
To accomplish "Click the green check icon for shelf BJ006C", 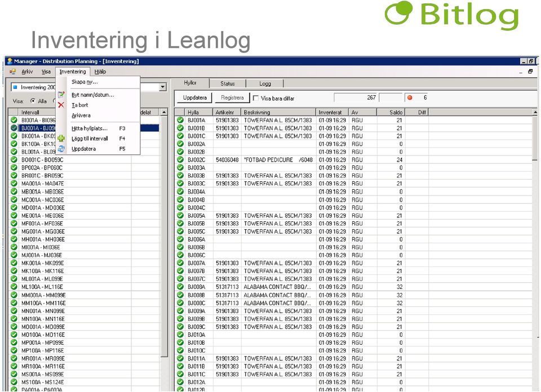I will point(180,255).
